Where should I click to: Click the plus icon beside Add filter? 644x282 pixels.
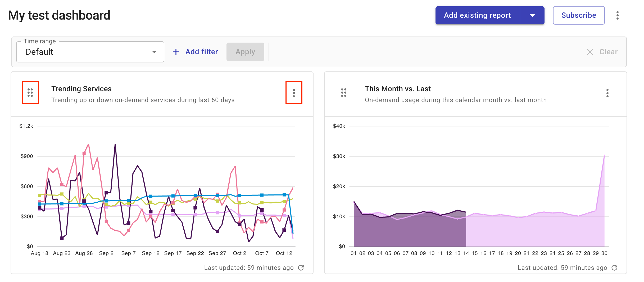(176, 52)
